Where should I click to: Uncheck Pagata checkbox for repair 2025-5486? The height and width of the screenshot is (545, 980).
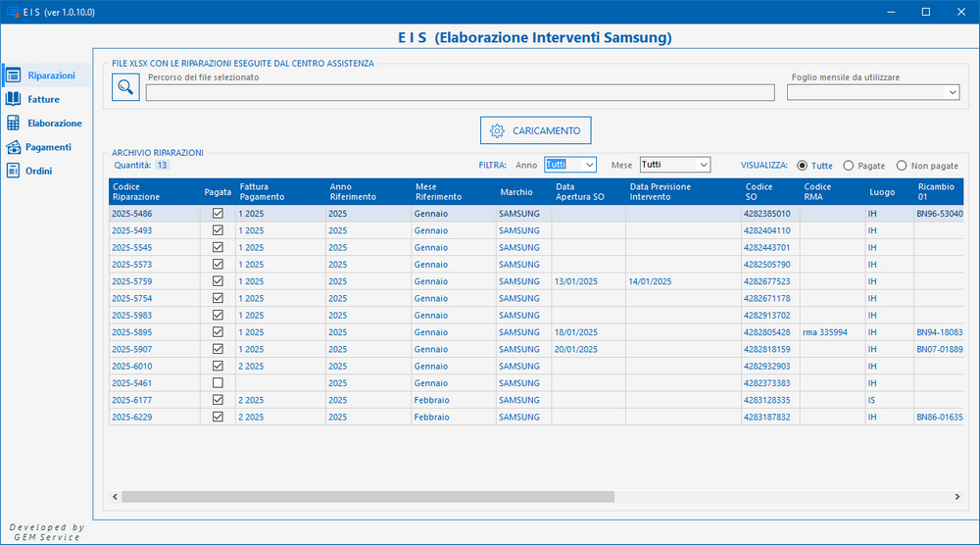pos(218,214)
